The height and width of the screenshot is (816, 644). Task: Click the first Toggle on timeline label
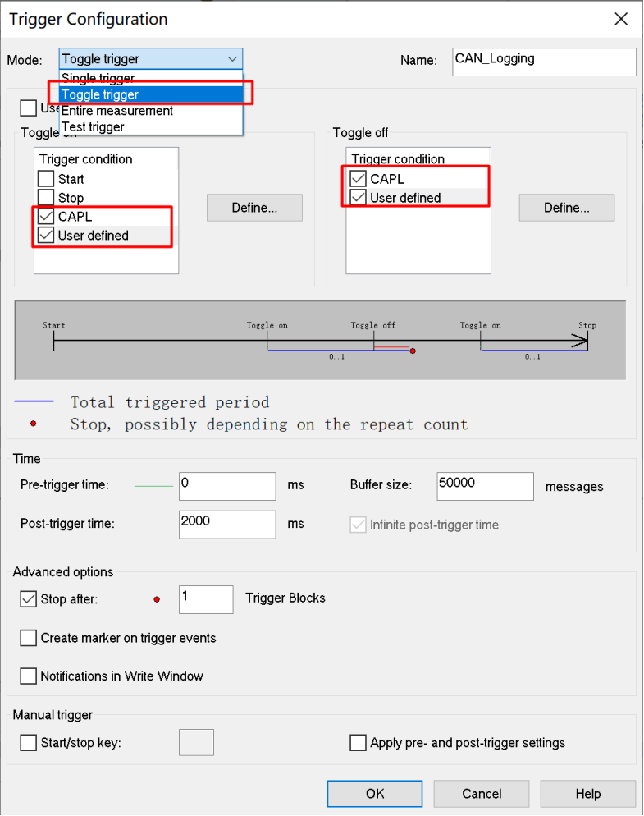(267, 325)
